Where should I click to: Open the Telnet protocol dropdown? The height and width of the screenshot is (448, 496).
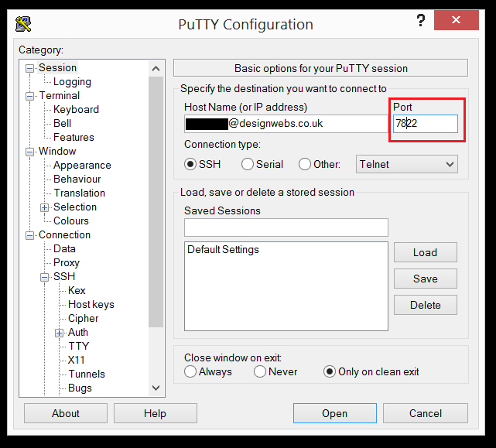[x=407, y=164]
